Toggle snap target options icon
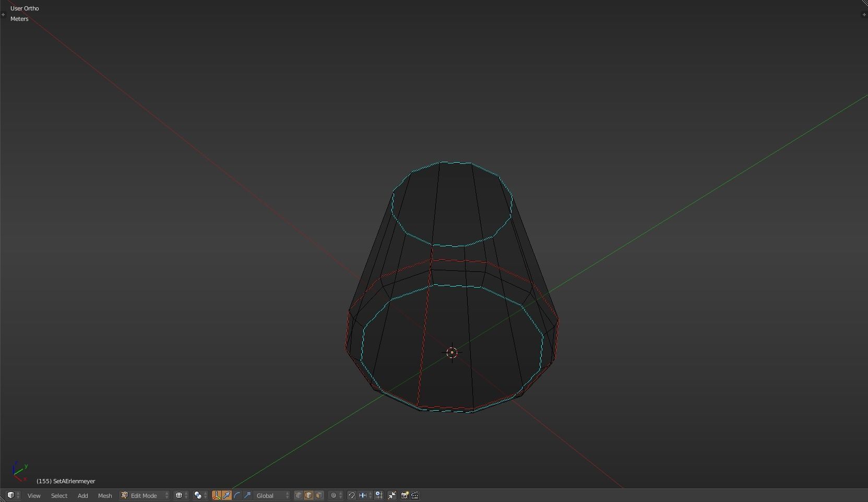This screenshot has width=868, height=502. click(x=379, y=495)
